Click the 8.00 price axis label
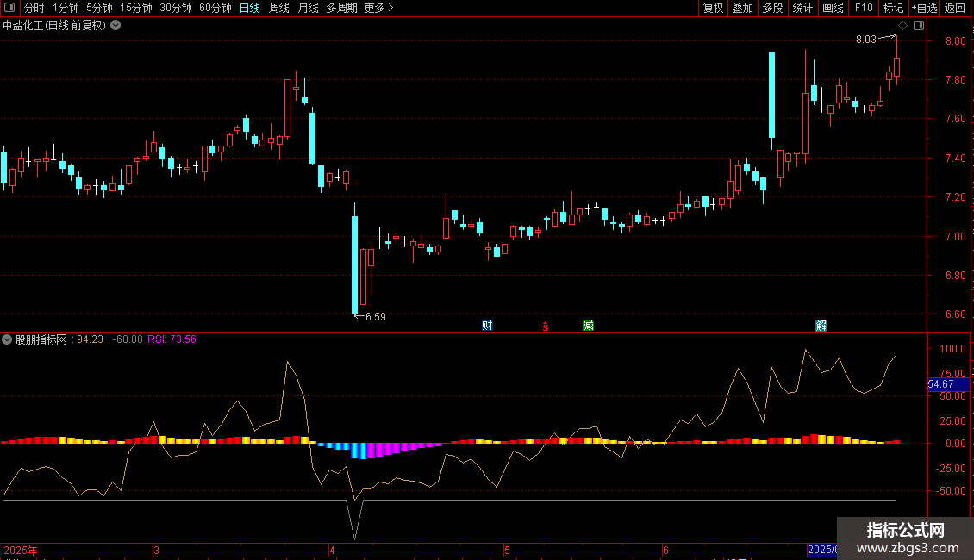Screen dimensions: 974x560 [955, 41]
